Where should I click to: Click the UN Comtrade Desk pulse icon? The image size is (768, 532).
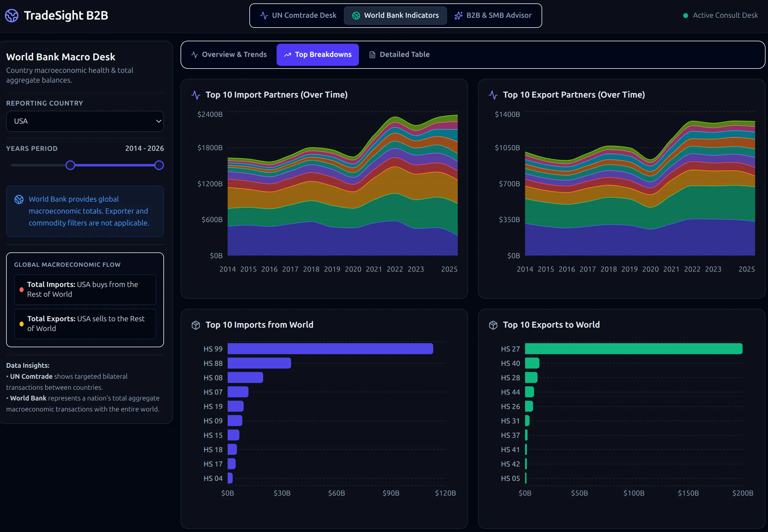264,16
